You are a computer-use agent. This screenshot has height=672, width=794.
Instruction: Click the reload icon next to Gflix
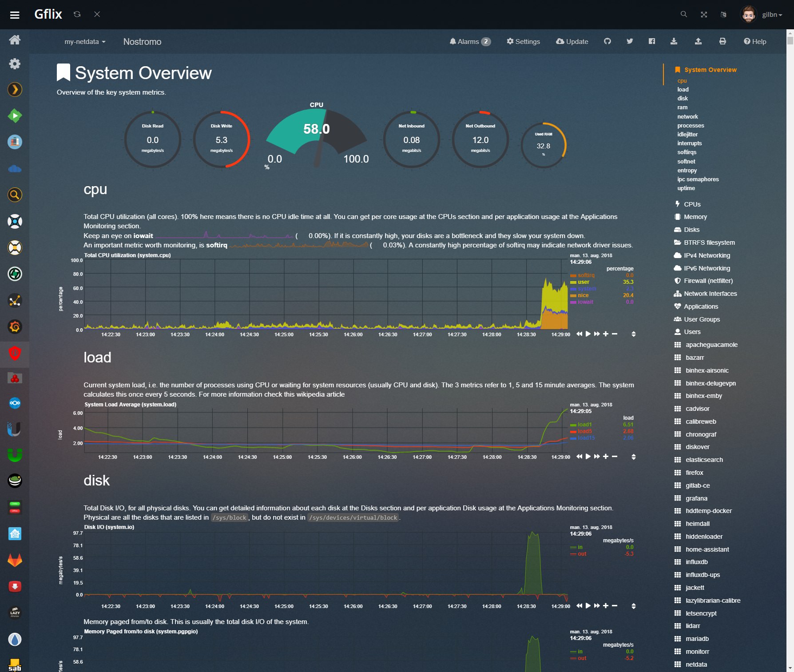[77, 15]
